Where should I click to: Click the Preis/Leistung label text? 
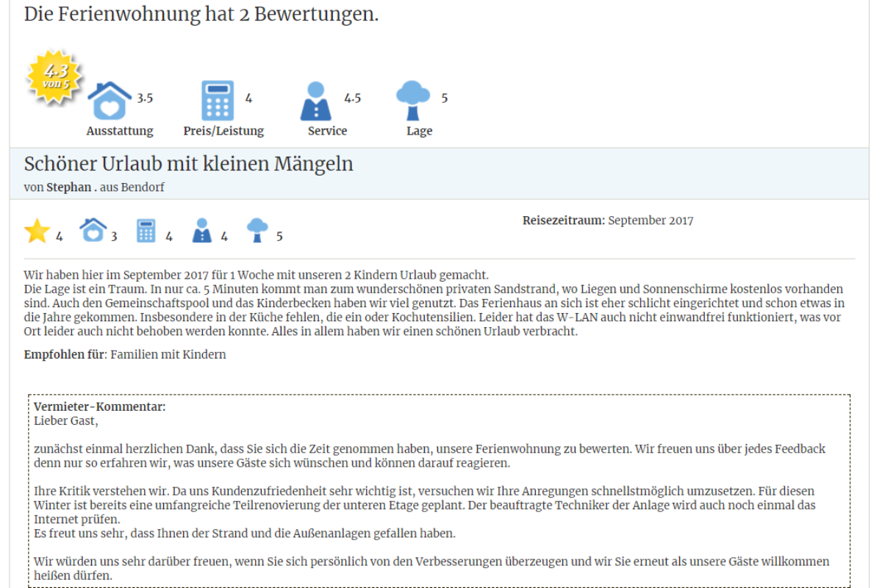pyautogui.click(x=223, y=131)
